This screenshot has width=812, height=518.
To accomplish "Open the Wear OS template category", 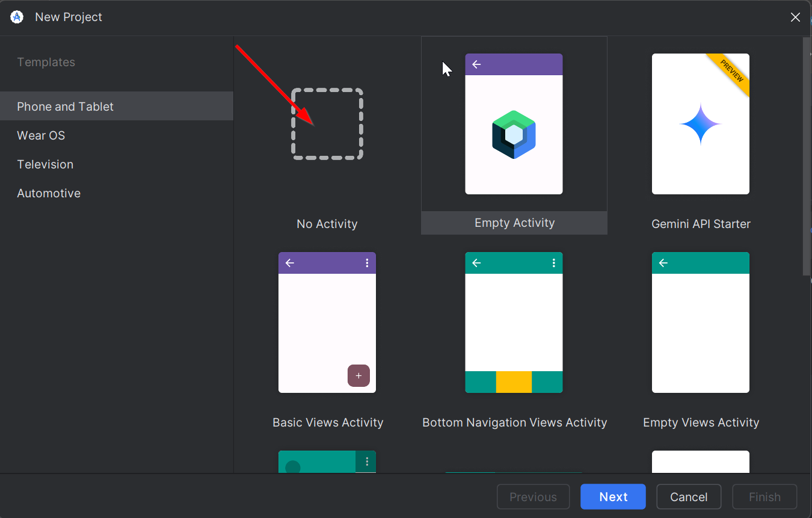I will click(41, 135).
